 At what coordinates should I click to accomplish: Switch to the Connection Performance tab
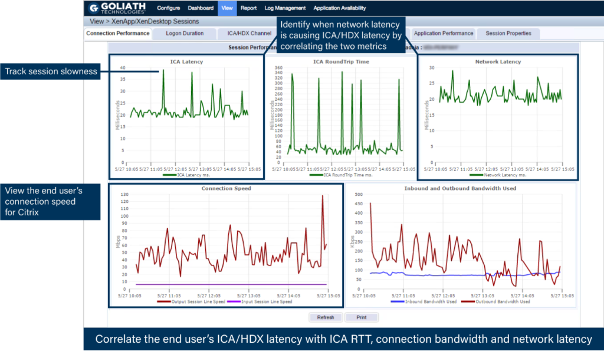[118, 34]
